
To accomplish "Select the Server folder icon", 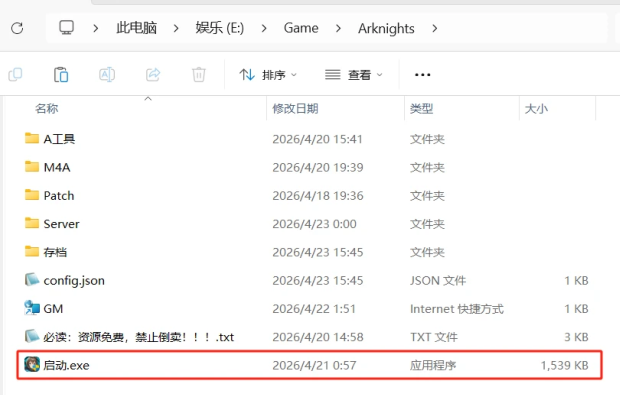I will point(32,223).
